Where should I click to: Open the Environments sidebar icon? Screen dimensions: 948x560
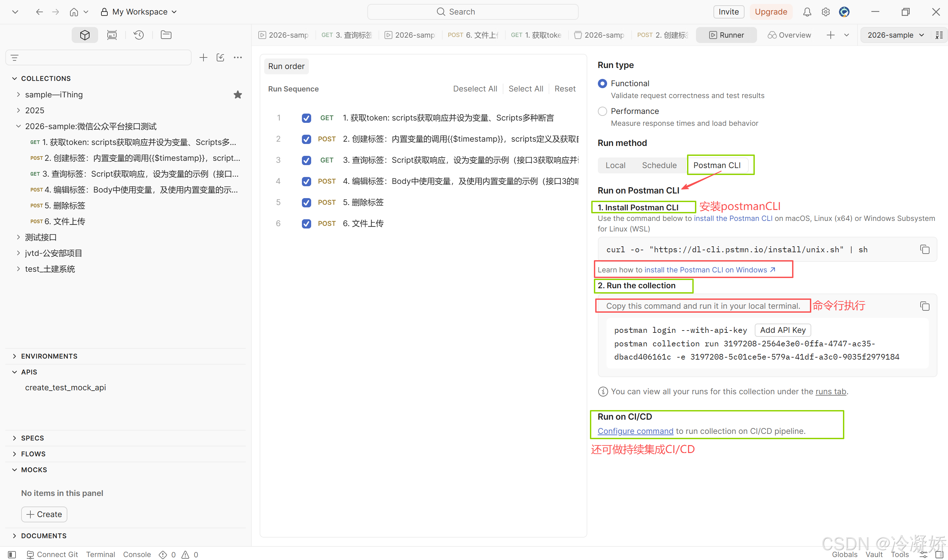pos(112,35)
